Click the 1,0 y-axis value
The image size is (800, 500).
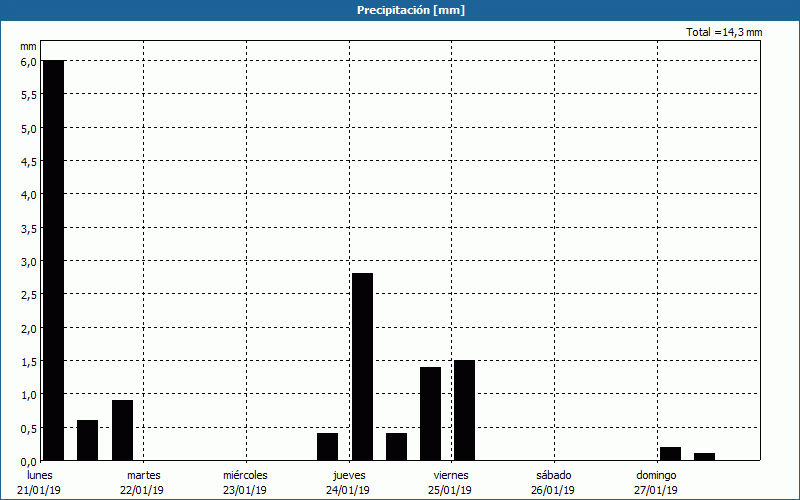pyautogui.click(x=29, y=395)
